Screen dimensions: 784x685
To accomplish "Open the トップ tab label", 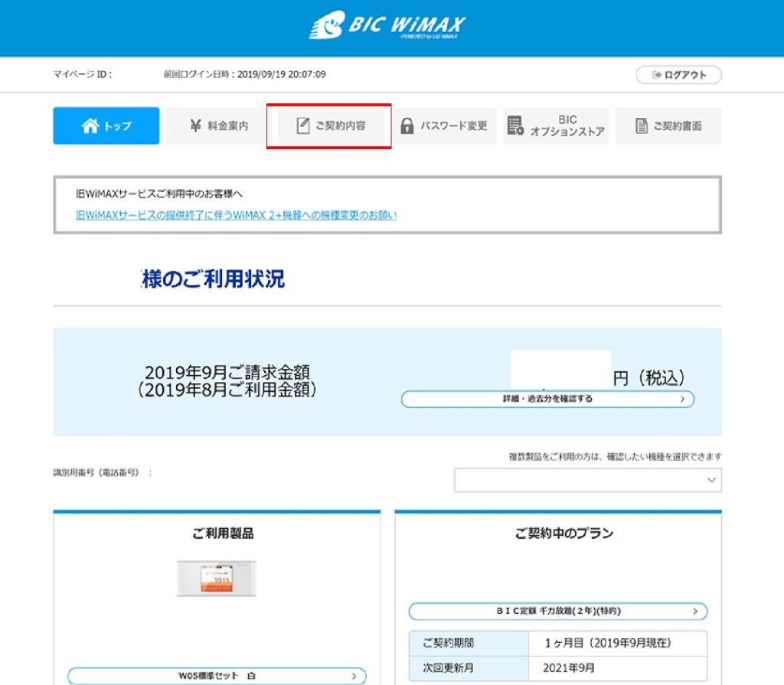I will [117, 126].
